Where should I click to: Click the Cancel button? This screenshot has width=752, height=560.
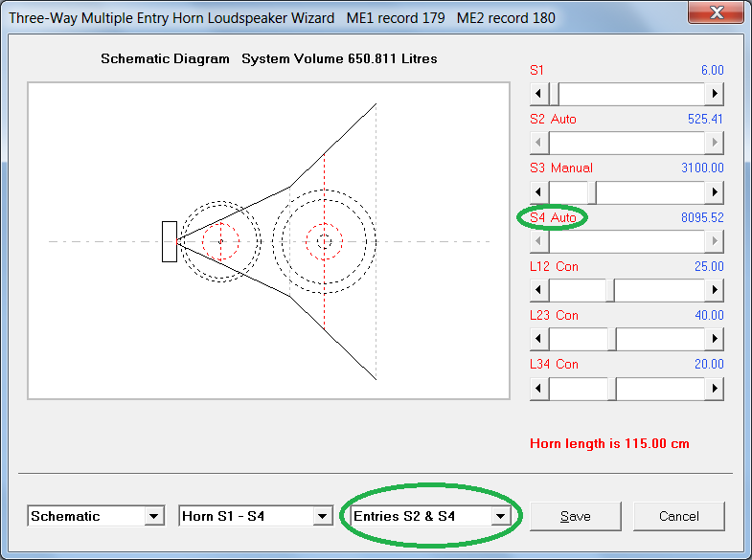pyautogui.click(x=678, y=516)
